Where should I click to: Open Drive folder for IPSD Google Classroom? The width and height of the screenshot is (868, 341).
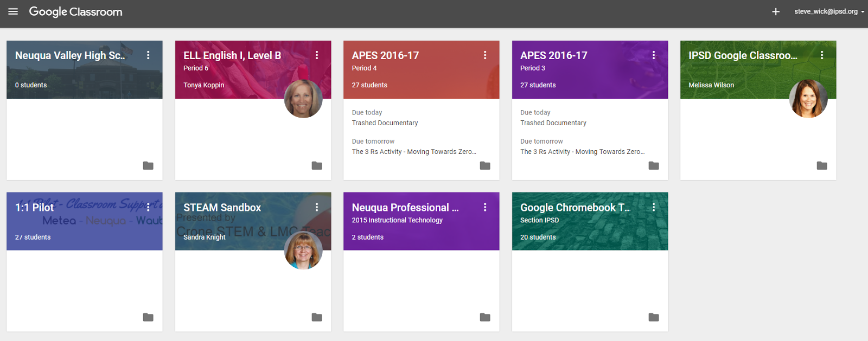click(x=822, y=165)
